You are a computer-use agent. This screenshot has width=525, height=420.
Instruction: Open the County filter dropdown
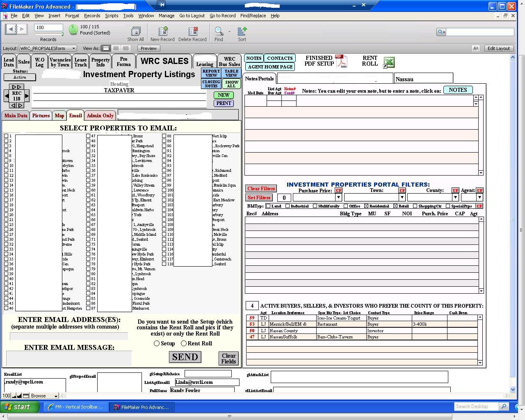click(x=455, y=197)
